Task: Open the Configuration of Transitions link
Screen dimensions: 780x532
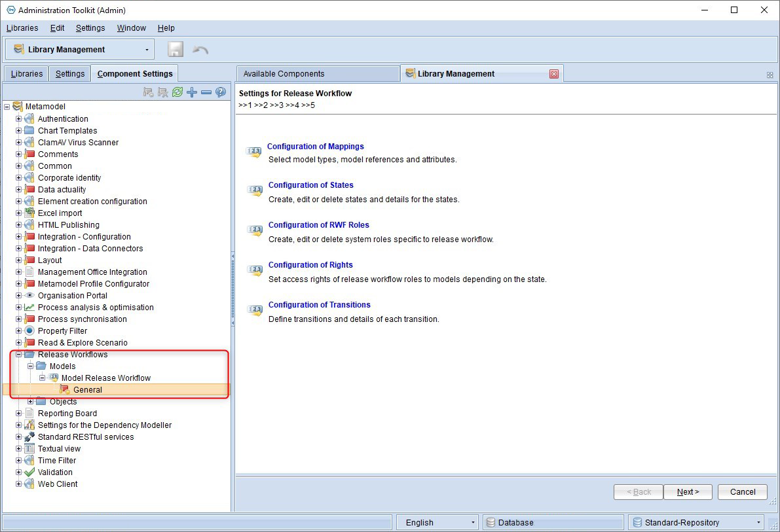Action: [320, 305]
